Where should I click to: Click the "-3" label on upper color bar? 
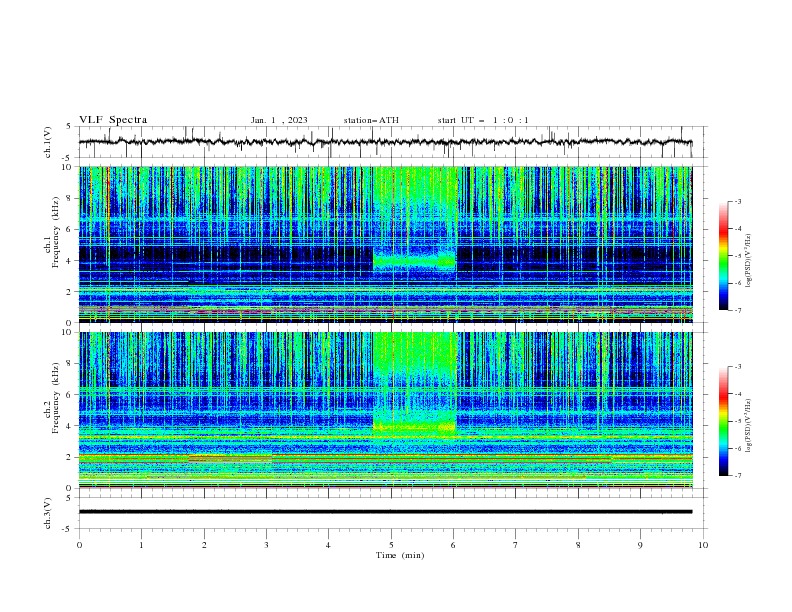738,201
